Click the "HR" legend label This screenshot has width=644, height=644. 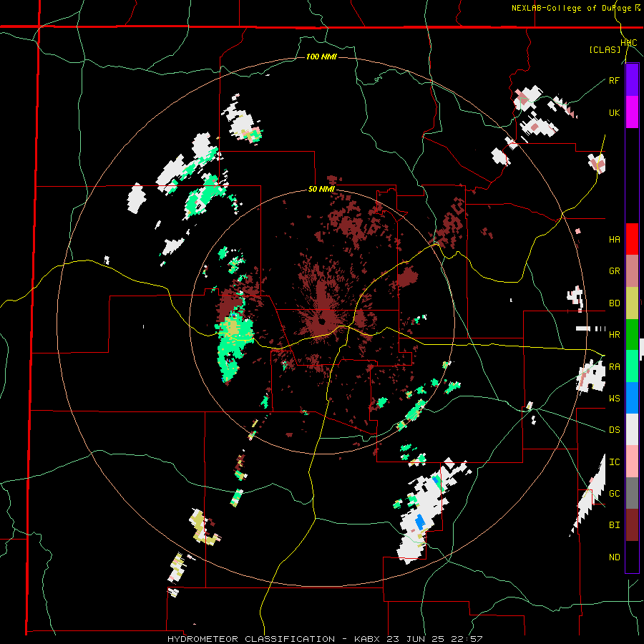614,335
